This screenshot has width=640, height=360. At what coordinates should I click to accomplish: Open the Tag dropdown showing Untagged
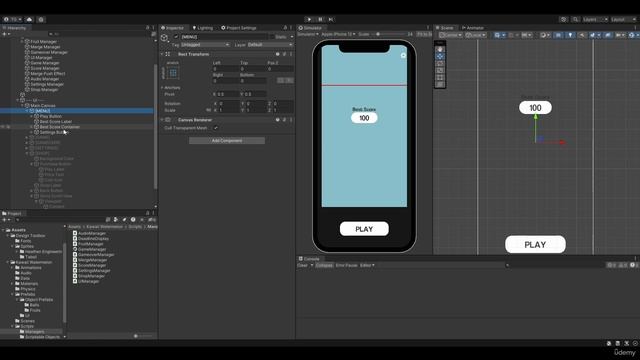point(204,44)
